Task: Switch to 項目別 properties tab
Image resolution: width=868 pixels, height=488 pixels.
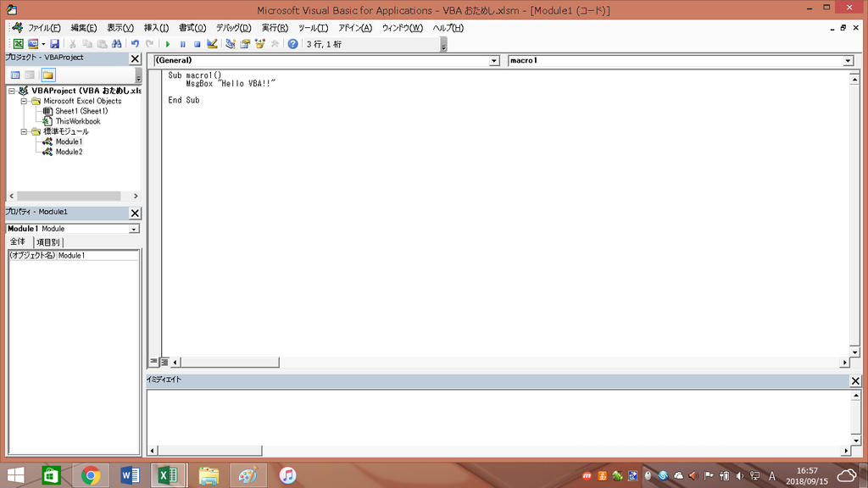Action: point(48,242)
